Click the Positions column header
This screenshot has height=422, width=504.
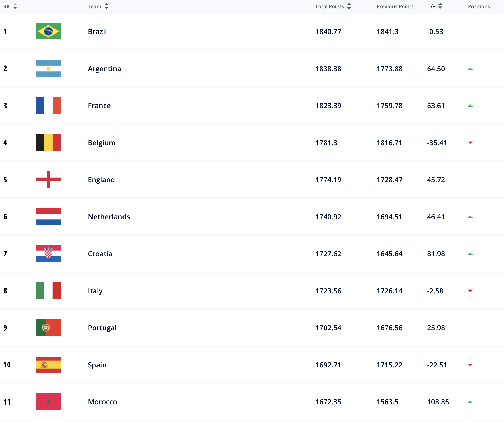479,6
